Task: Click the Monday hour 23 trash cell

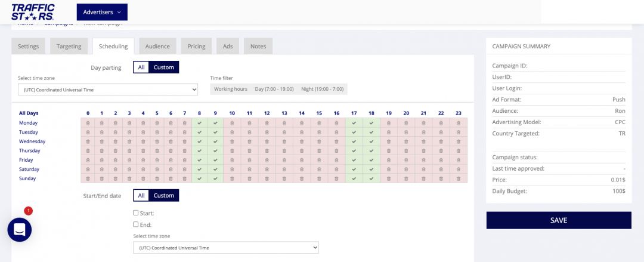Action: coord(459,122)
